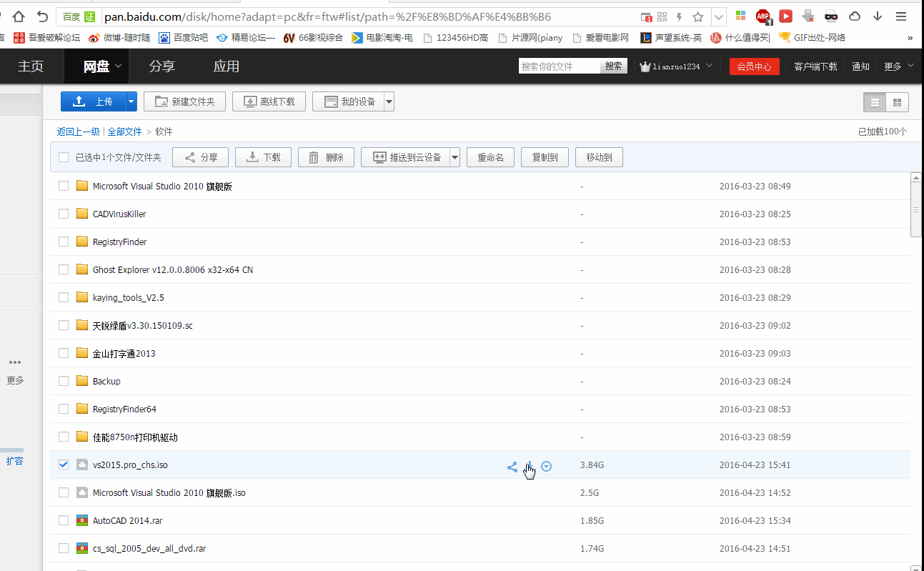This screenshot has width=924, height=571.
Task: Expand the 我的设备 dropdown arrow
Action: coord(389,101)
